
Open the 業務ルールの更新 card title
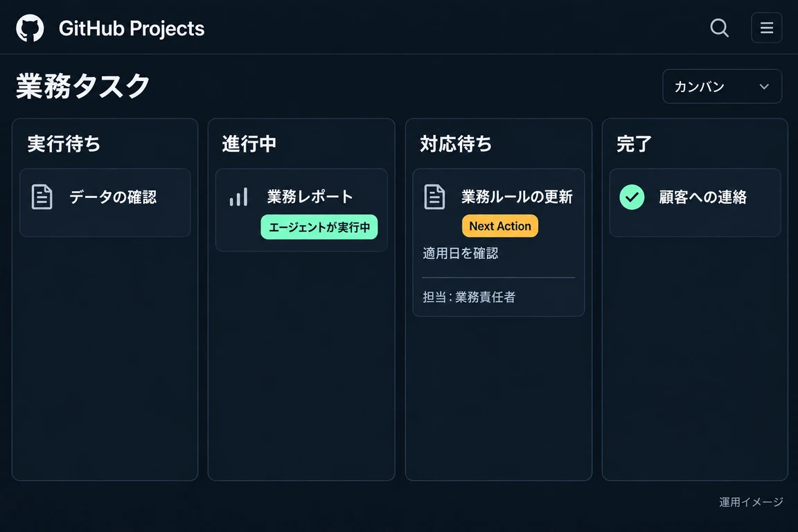517,197
